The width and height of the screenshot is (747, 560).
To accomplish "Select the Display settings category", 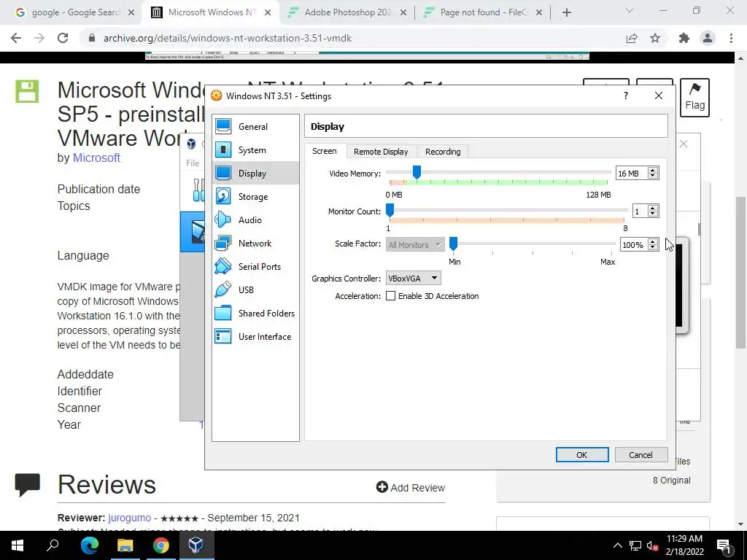I will (255, 174).
